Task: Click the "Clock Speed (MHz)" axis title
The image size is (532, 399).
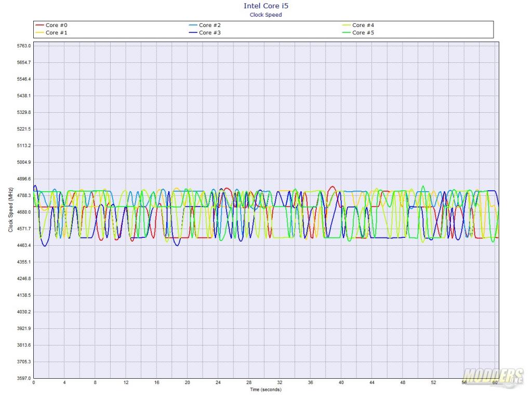Action: [10, 210]
